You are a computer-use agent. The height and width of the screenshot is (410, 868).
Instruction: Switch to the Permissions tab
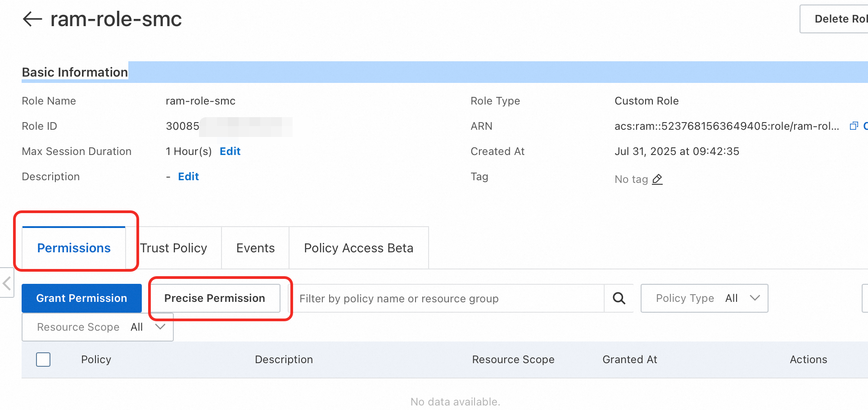[74, 248]
